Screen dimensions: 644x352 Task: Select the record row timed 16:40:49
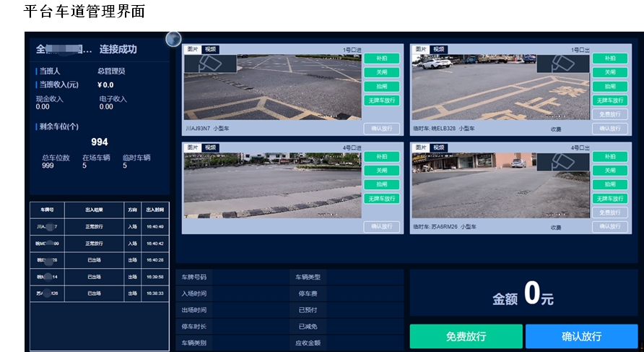point(100,227)
